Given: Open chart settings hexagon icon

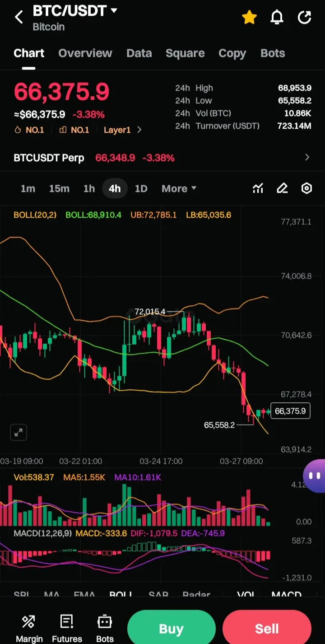Looking at the screenshot, I should coord(306,189).
